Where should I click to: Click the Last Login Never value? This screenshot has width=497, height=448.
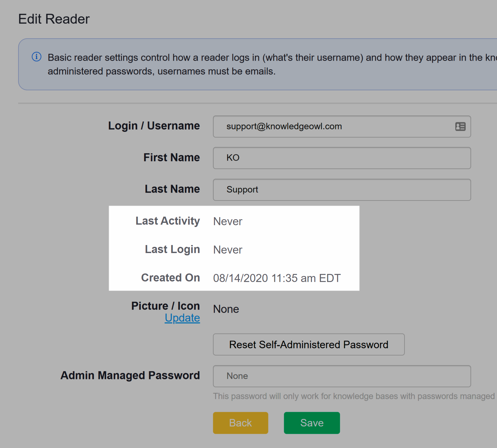(228, 250)
